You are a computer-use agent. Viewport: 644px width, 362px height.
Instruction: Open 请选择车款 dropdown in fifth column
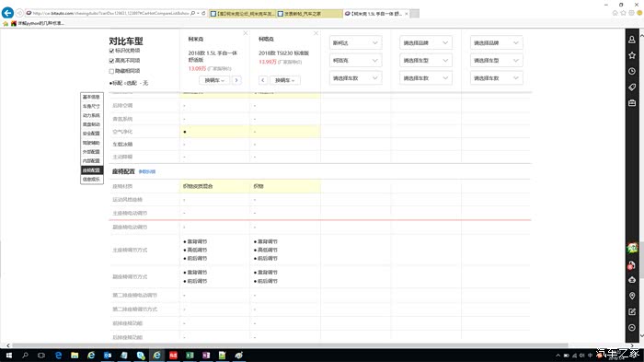(x=496, y=78)
